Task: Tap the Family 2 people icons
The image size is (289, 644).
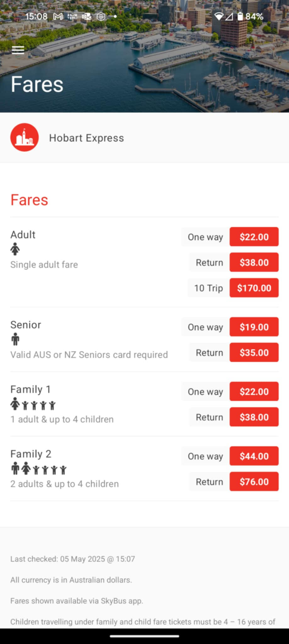Action: pyautogui.click(x=39, y=469)
